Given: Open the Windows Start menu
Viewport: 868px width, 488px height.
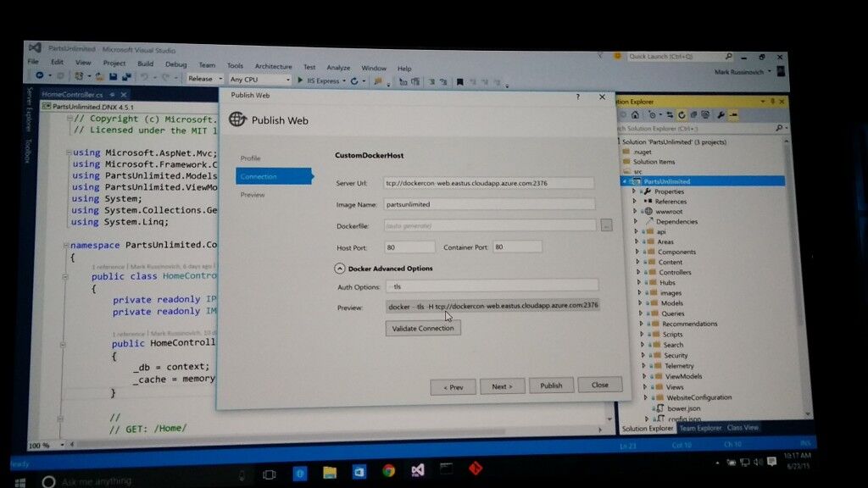Looking at the screenshot, I should click(20, 482).
